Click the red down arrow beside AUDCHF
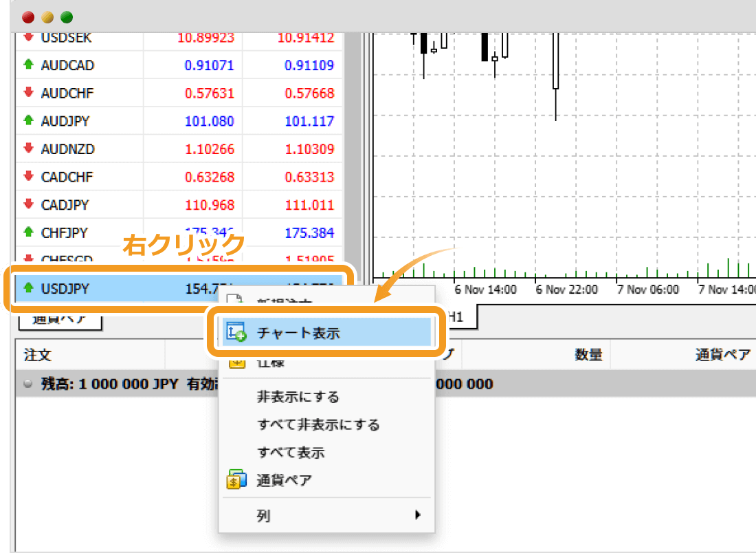756x553 pixels. pos(28,91)
